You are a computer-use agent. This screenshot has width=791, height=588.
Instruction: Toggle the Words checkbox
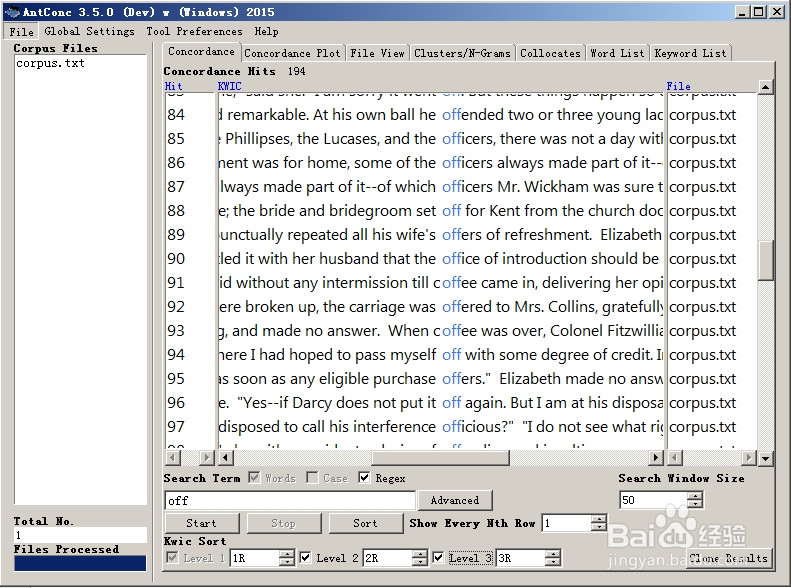tap(255, 478)
